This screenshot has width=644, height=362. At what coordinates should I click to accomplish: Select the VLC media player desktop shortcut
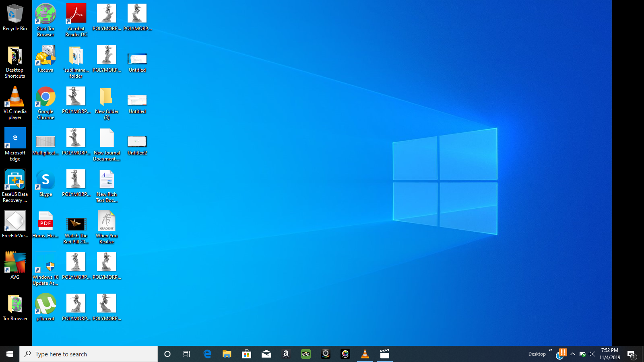pyautogui.click(x=15, y=103)
